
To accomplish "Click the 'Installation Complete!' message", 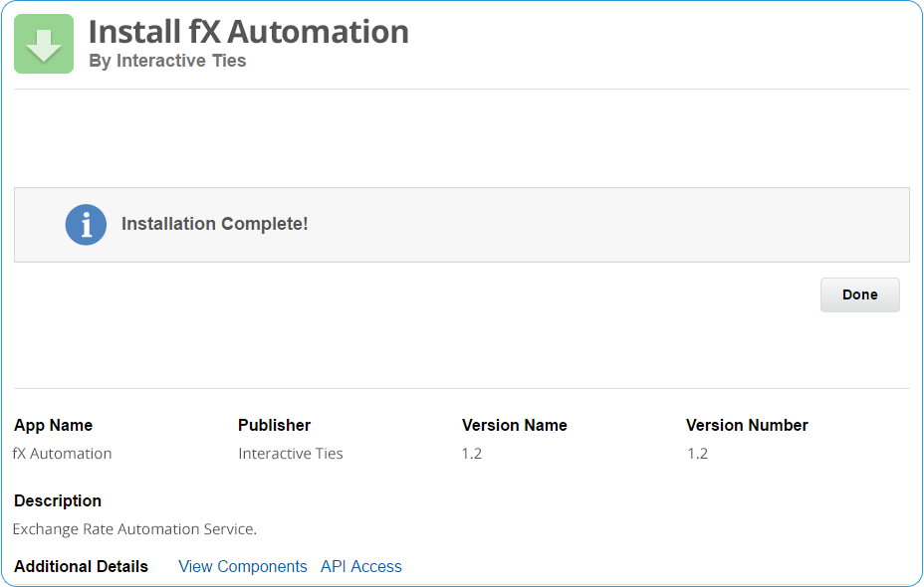I will (214, 224).
